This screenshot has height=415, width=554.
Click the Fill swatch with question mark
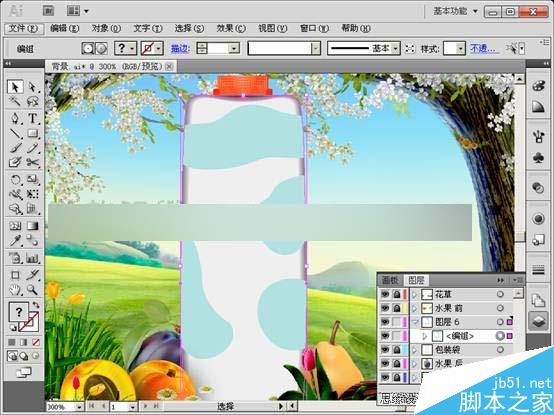tap(18, 312)
